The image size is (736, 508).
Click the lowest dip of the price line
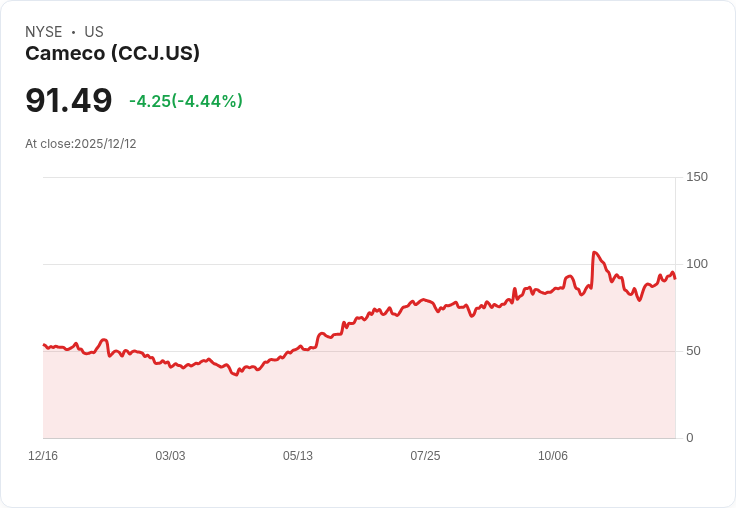[236, 374]
